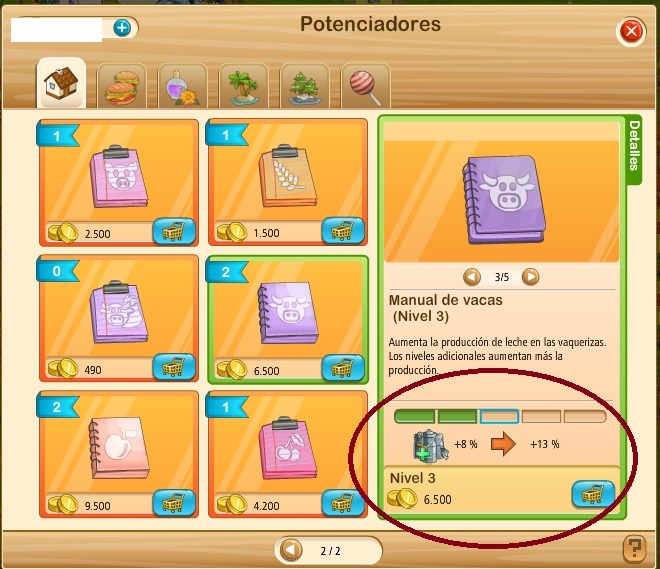Screen dimensions: 660x569
Task: Go to previous page of boosters
Action: tap(291, 550)
